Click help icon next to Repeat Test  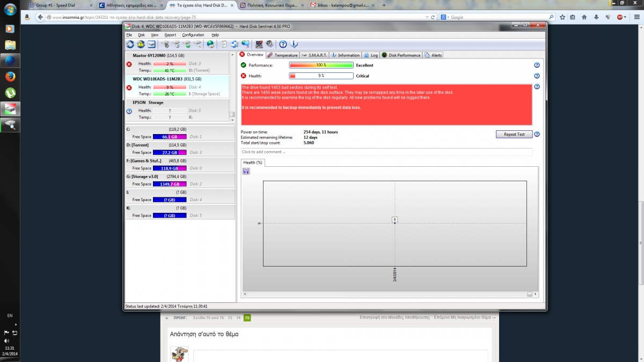tap(537, 134)
